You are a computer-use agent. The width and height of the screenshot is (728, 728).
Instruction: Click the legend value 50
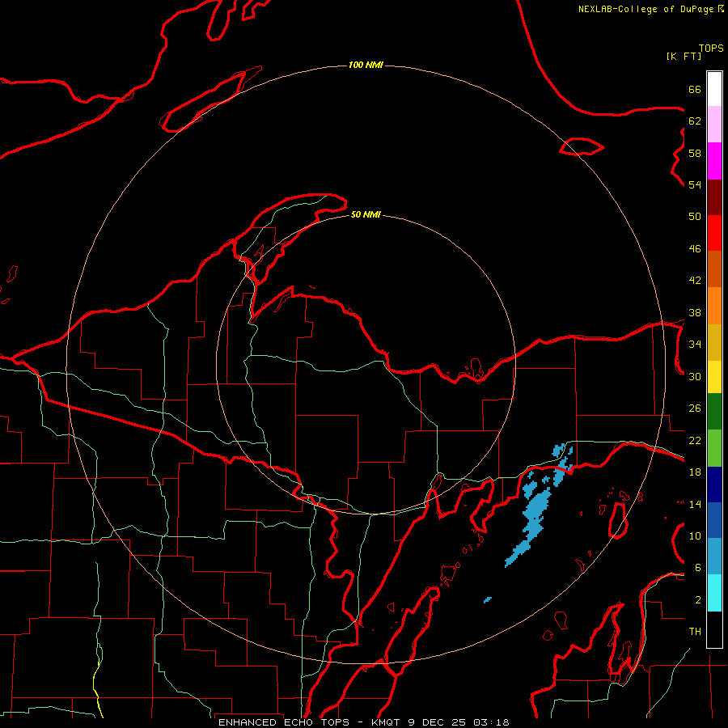click(x=695, y=217)
